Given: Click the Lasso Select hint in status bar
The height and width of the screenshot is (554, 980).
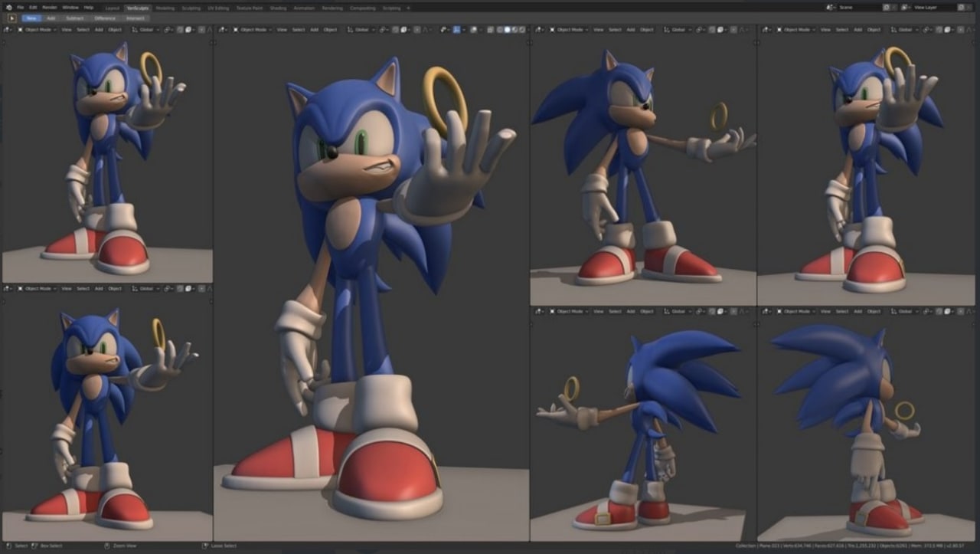Looking at the screenshot, I should pos(219,546).
